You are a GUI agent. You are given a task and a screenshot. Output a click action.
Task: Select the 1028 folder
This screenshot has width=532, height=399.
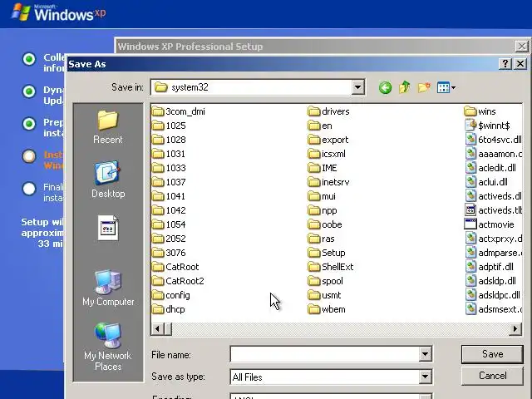tap(169, 140)
